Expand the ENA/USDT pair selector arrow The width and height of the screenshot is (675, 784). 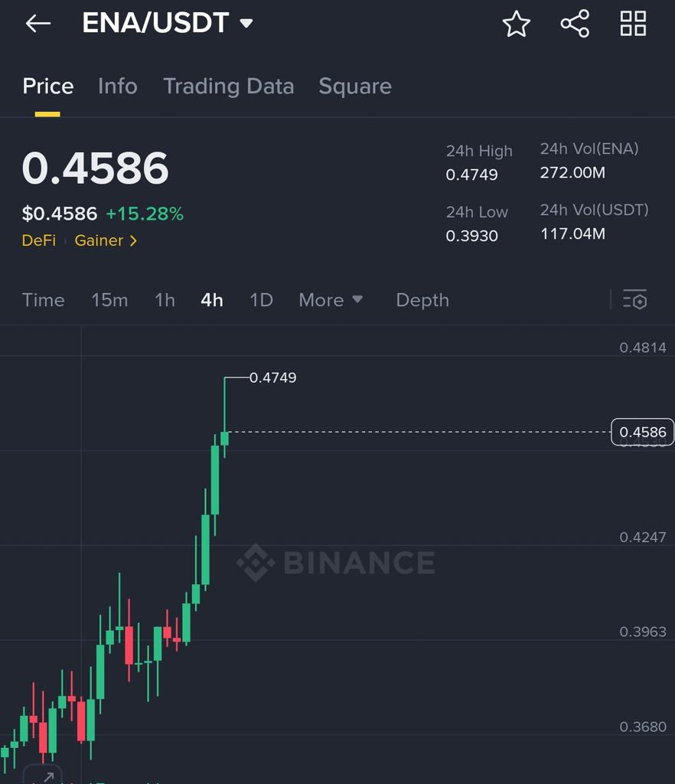click(246, 23)
